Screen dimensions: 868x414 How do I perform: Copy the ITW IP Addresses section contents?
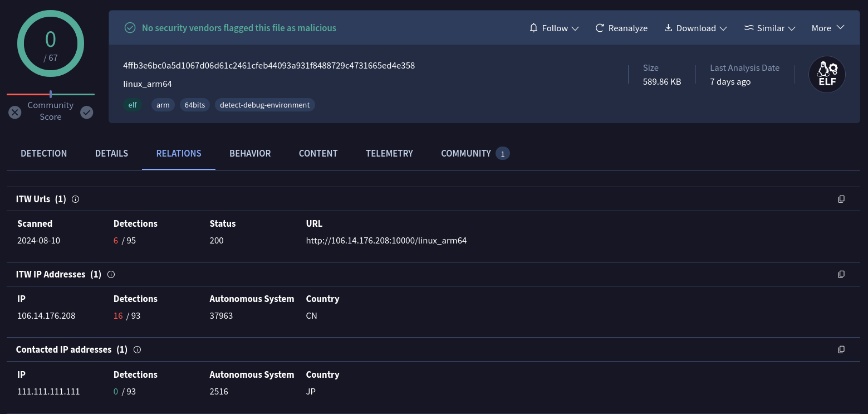coord(841,274)
